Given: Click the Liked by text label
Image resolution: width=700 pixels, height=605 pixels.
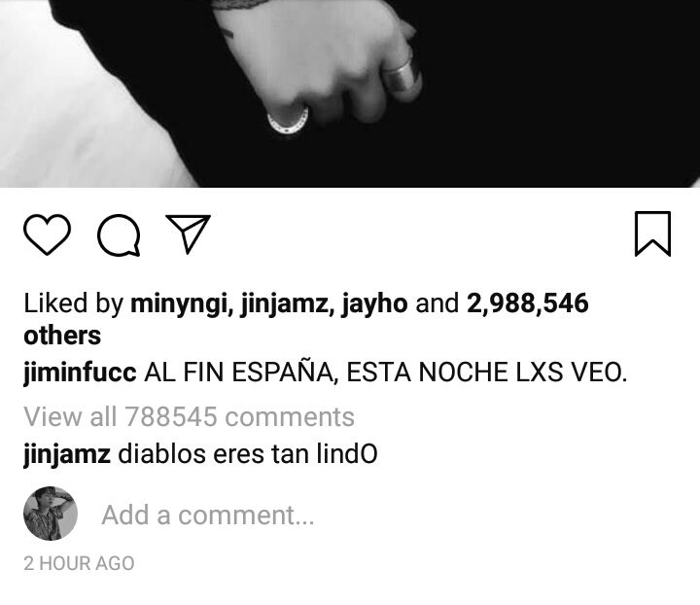Looking at the screenshot, I should (73, 303).
